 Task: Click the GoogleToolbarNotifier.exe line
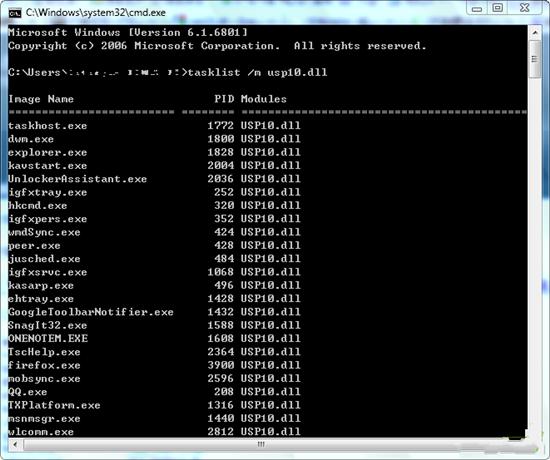154,312
